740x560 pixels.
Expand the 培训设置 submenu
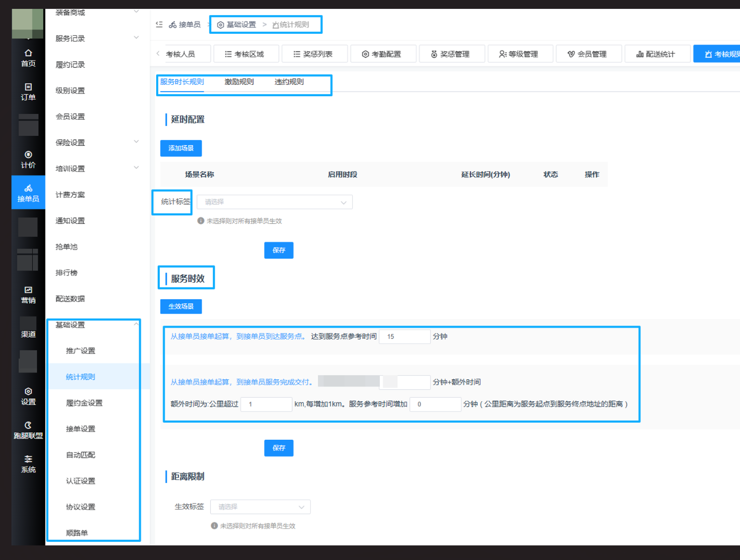pos(136,168)
